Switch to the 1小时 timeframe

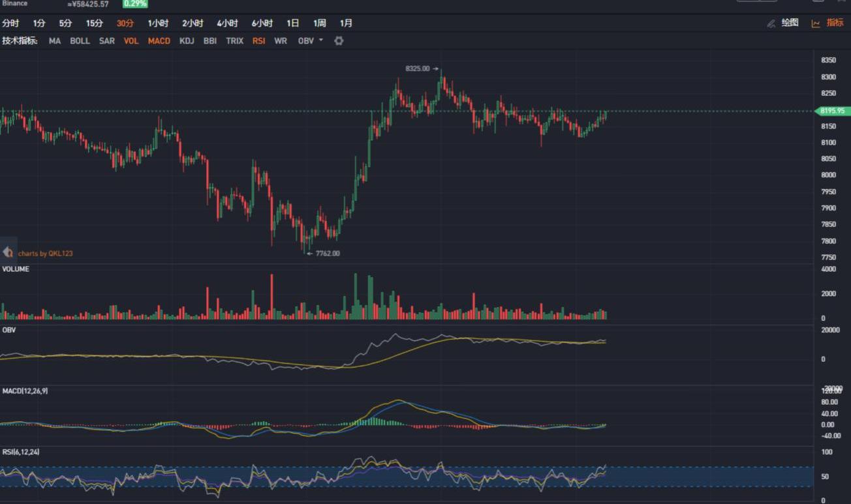coord(158,23)
